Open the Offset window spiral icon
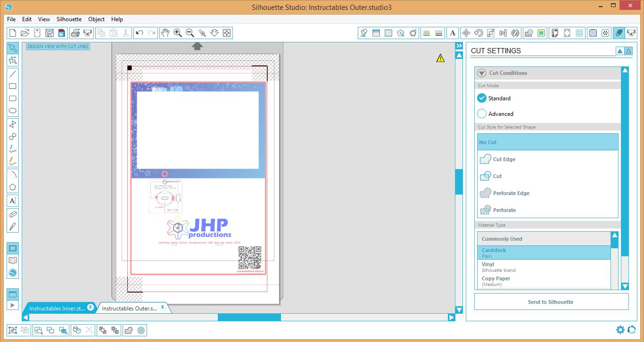 point(593,33)
